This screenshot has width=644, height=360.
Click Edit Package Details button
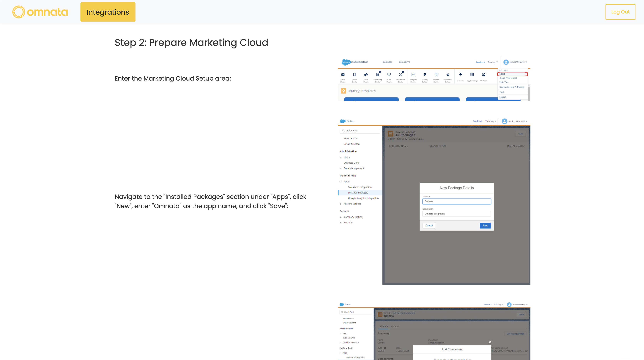click(515, 334)
